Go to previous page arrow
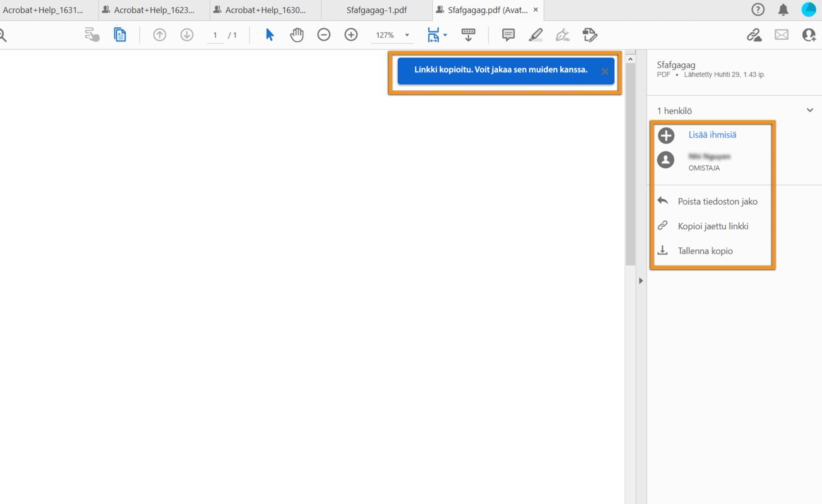The image size is (822, 504). [x=160, y=35]
